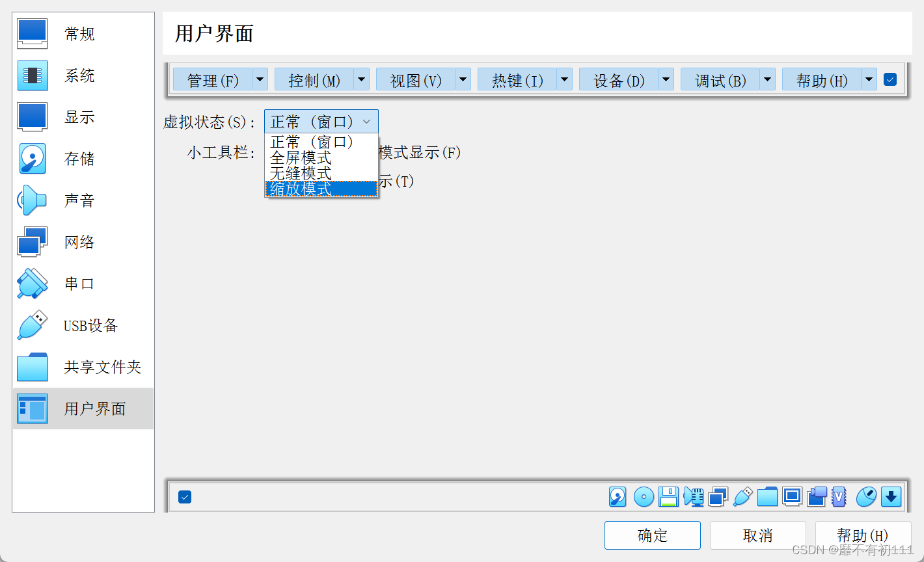
Task: Expand the 视图(V) menu dropdown arrow
Action: (463, 80)
